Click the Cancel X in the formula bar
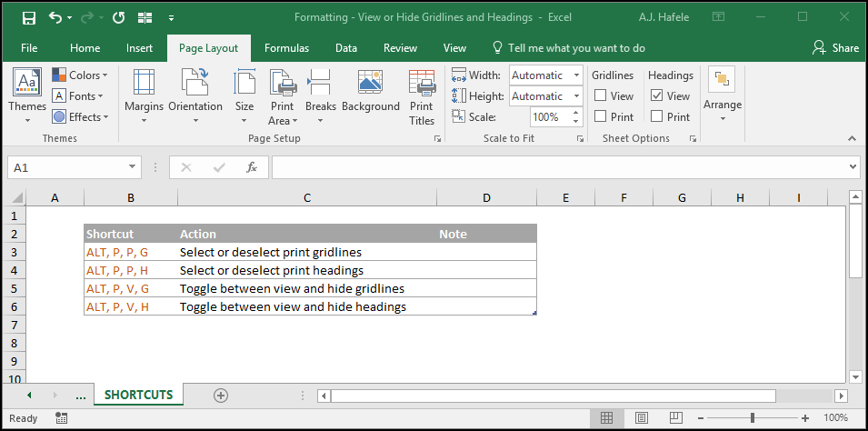This screenshot has width=868, height=431. tap(186, 167)
